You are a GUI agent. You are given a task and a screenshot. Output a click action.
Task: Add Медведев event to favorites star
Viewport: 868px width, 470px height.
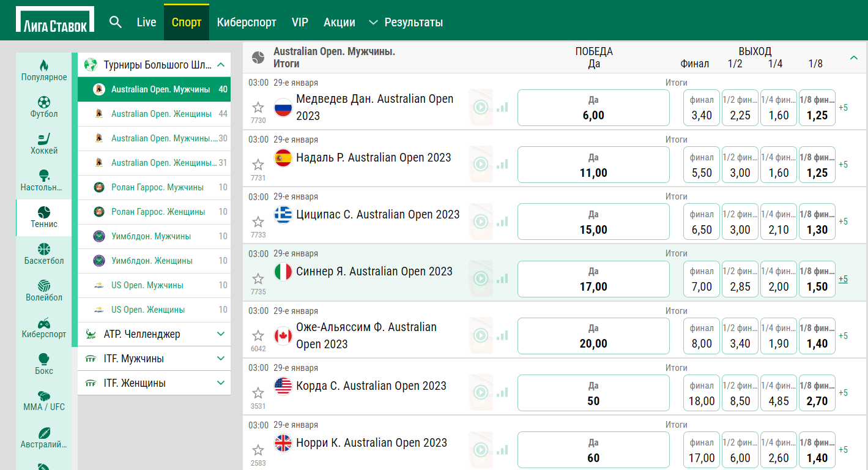coord(258,108)
